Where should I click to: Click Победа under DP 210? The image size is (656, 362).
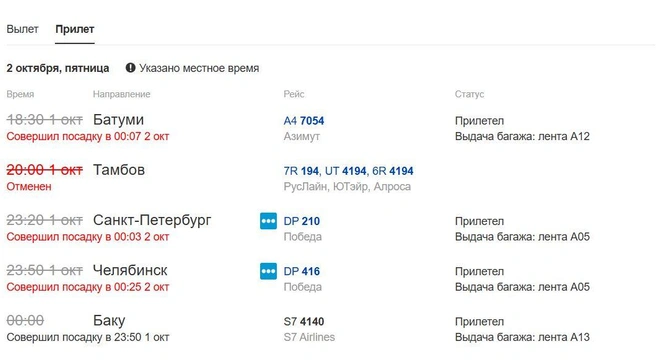[302, 237]
